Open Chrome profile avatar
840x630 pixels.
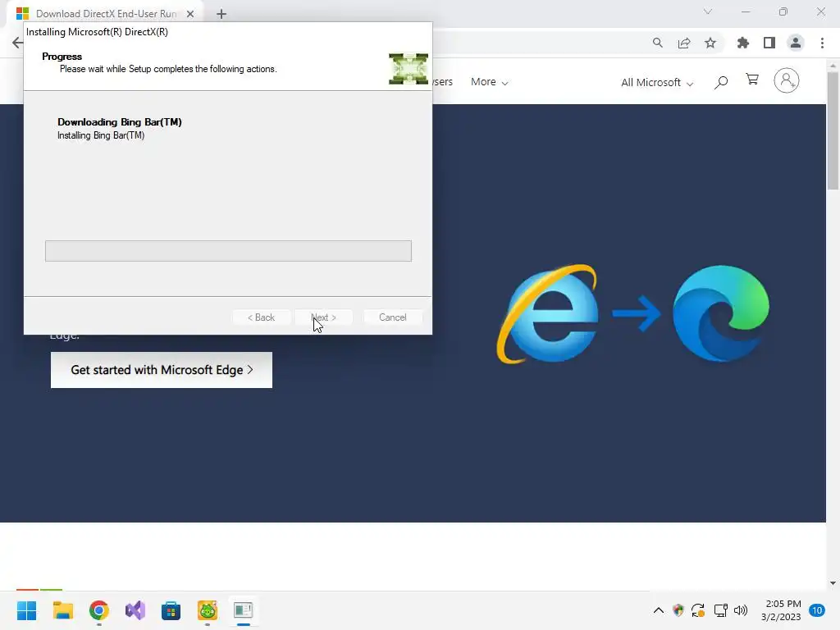796,43
